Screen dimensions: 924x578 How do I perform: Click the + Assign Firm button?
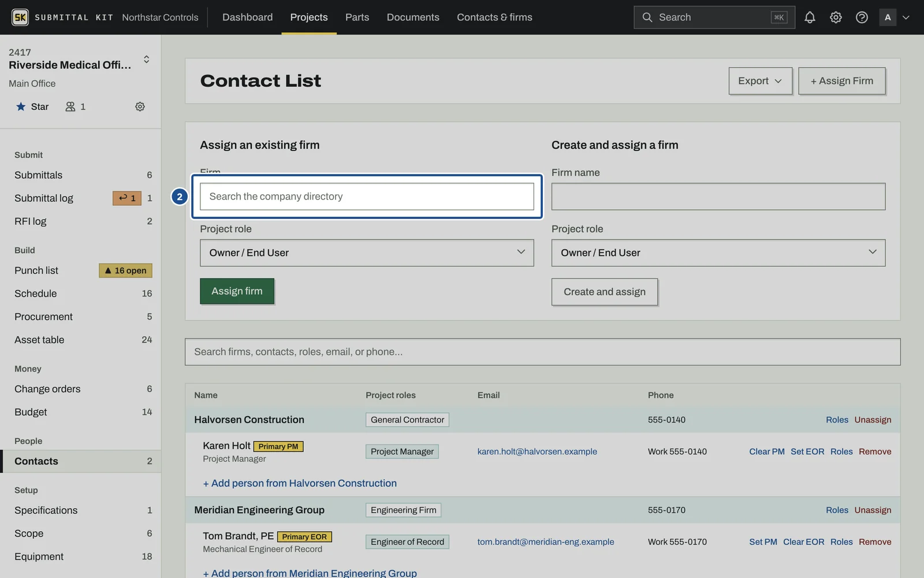pos(841,81)
